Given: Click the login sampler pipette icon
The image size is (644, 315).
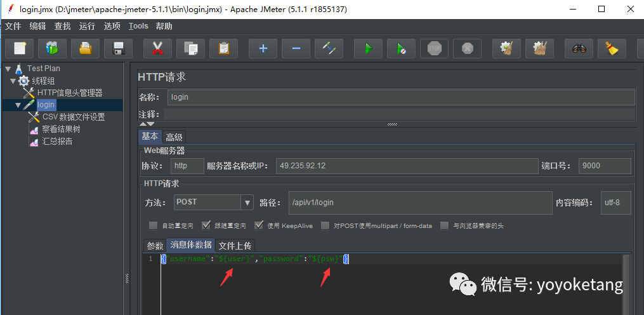Looking at the screenshot, I should click(29, 105).
